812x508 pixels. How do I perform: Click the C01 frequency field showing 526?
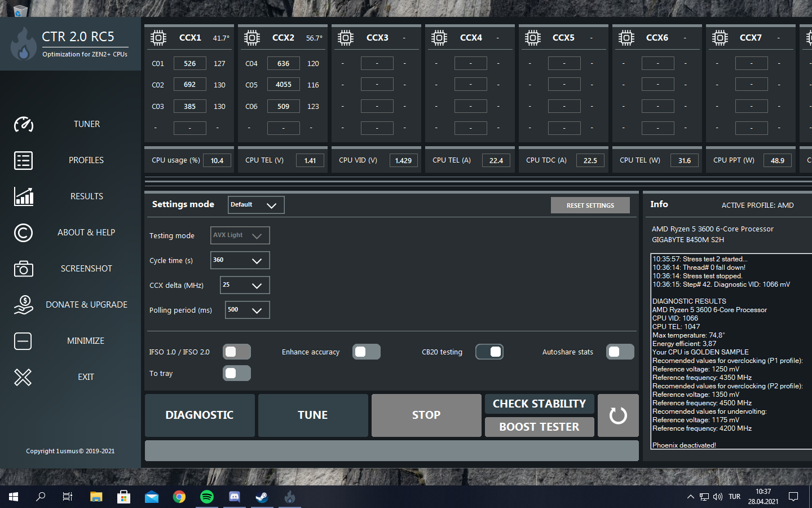(x=190, y=63)
